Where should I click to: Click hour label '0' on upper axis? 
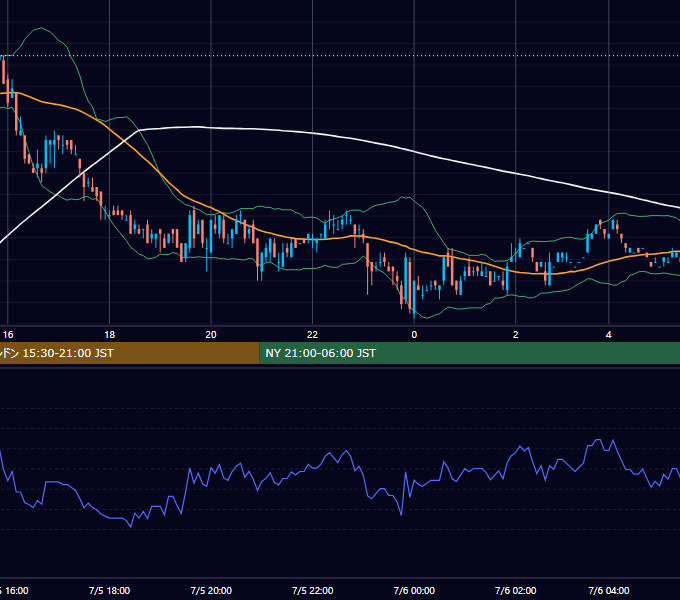(x=414, y=335)
